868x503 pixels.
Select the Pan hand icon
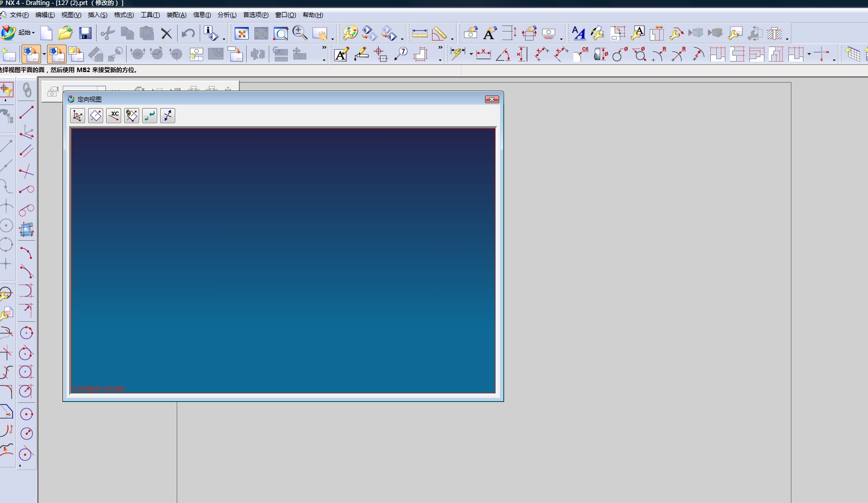(x=319, y=34)
